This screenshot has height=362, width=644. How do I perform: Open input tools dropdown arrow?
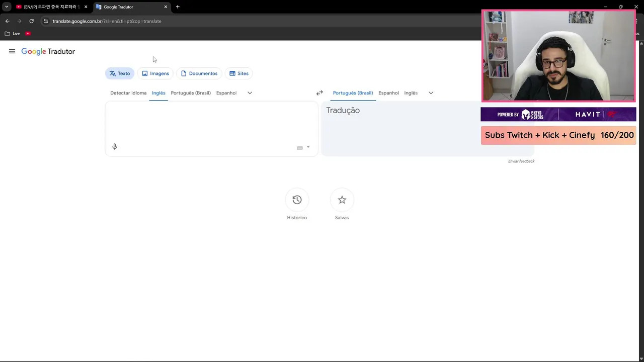pos(308,147)
